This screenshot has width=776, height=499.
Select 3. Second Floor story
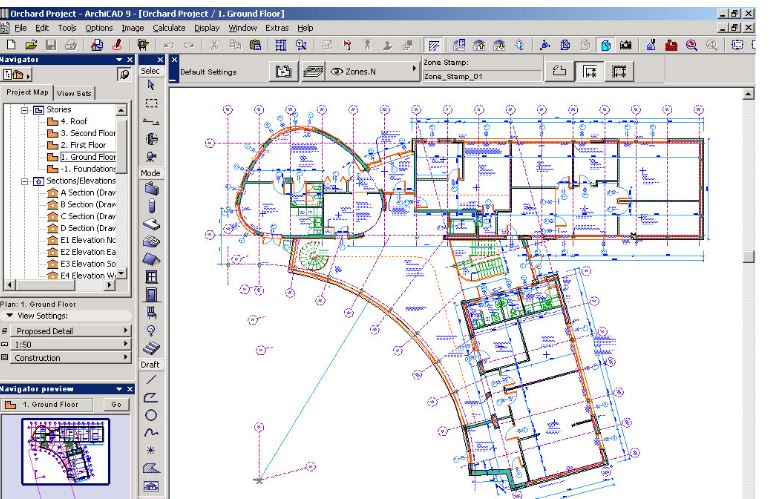tap(87, 133)
